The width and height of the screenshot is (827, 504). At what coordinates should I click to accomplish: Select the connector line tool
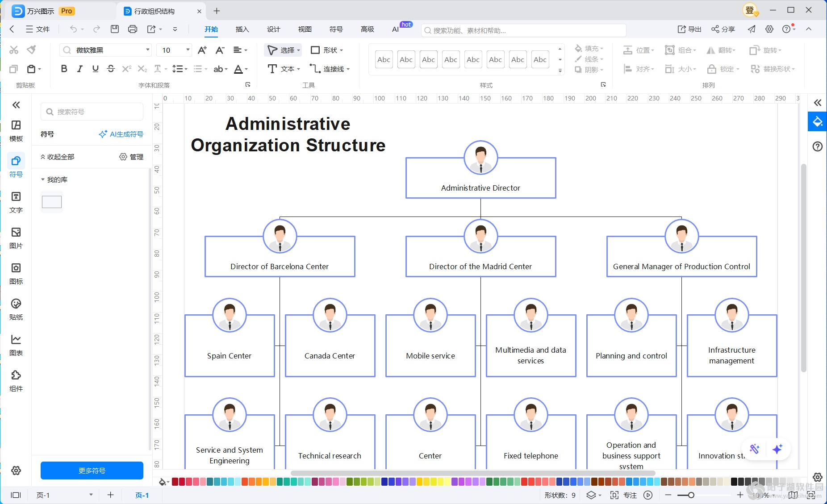(329, 69)
